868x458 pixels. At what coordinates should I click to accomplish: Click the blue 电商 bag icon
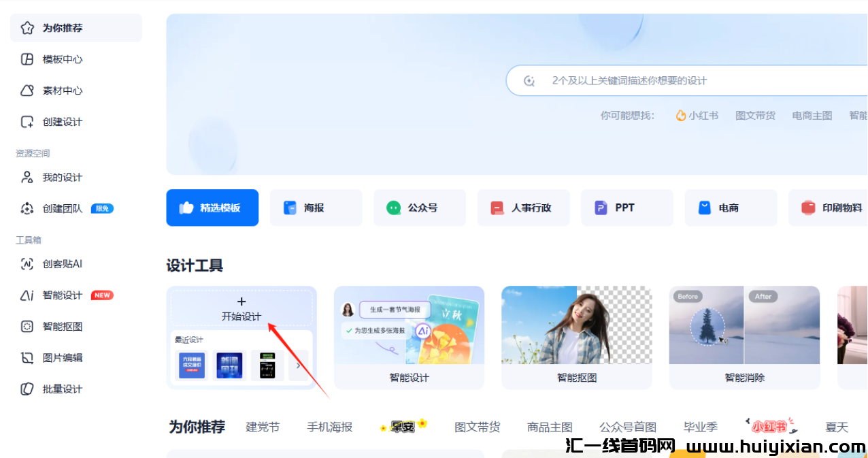[x=705, y=208]
